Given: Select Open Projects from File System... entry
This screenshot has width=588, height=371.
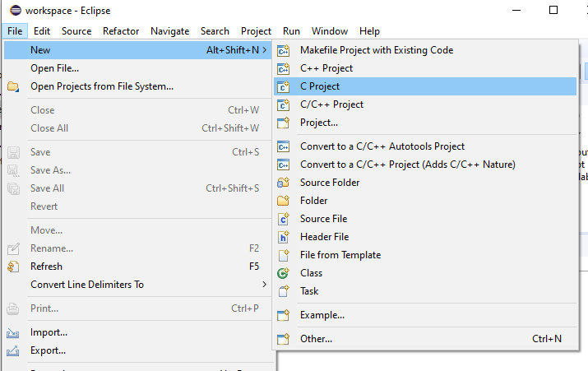Looking at the screenshot, I should [x=102, y=86].
